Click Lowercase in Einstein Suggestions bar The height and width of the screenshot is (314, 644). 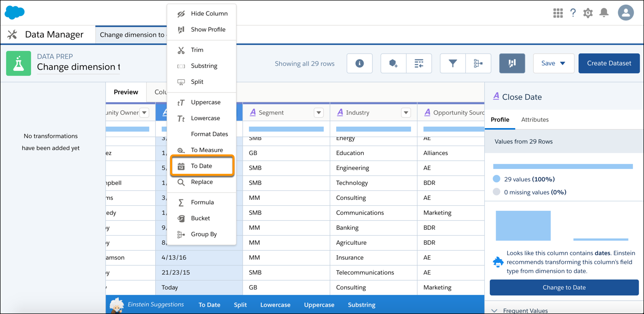[275, 305]
